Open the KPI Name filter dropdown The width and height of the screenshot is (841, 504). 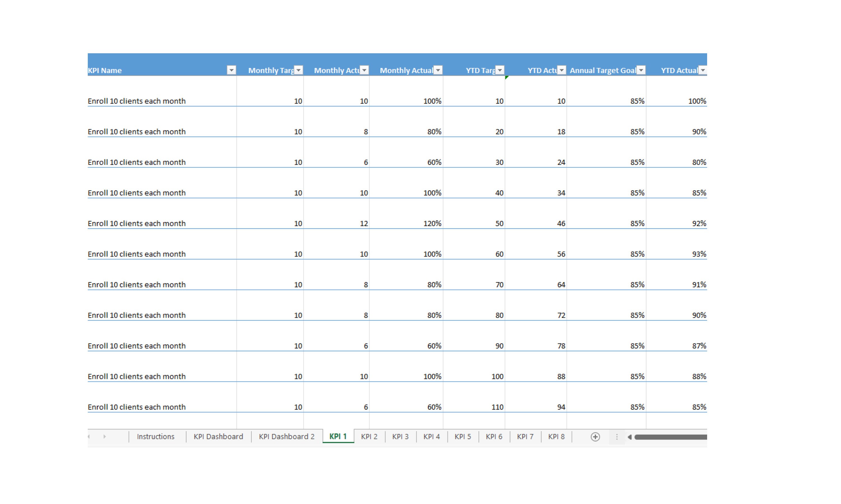(232, 70)
